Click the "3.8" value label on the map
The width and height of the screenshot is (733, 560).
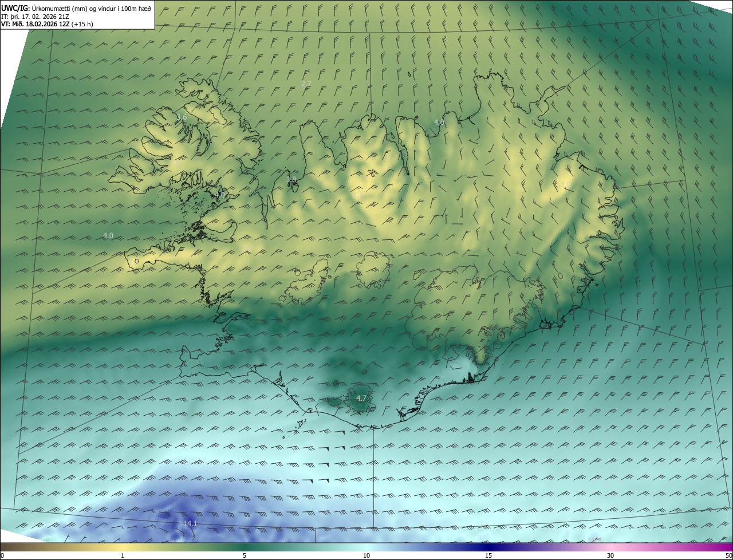(x=291, y=180)
